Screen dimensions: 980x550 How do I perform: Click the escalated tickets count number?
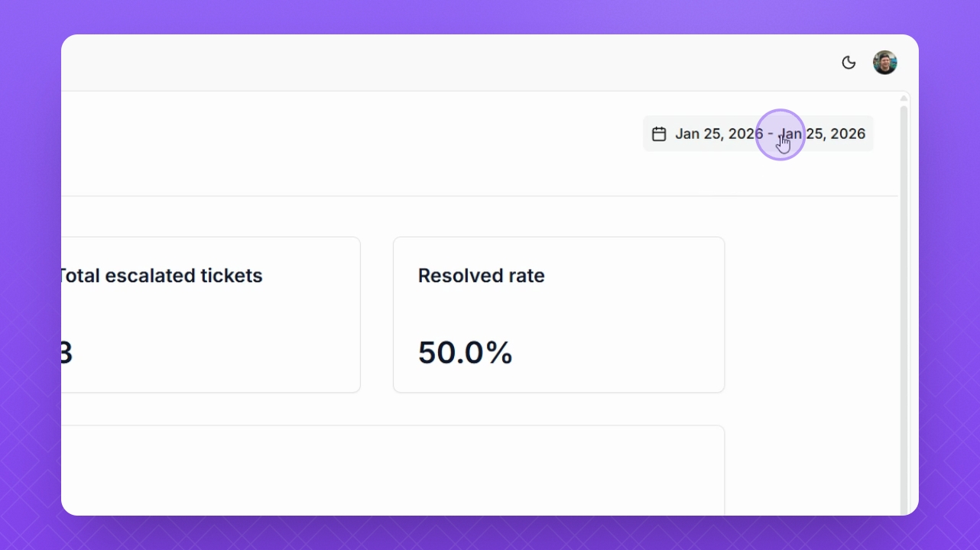66,353
